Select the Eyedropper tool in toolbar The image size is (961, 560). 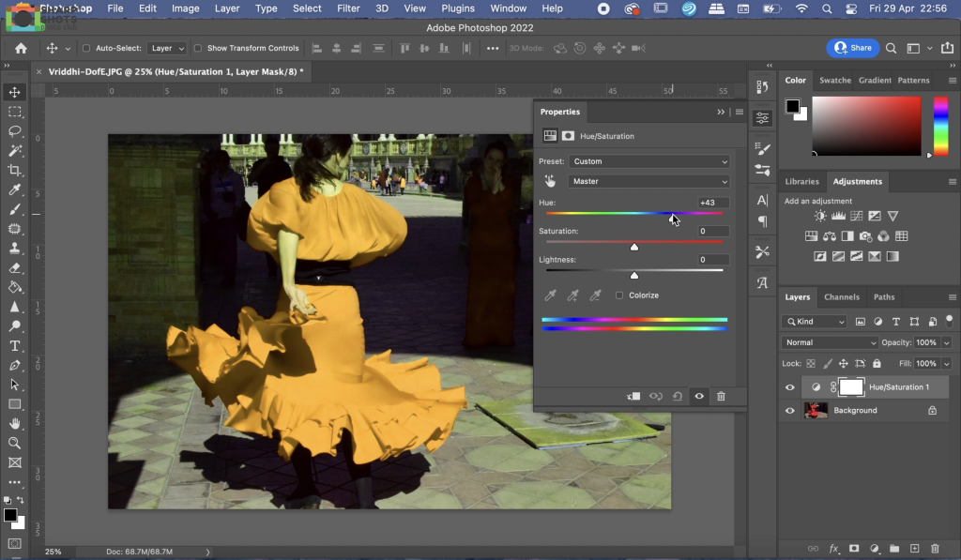[x=15, y=189]
